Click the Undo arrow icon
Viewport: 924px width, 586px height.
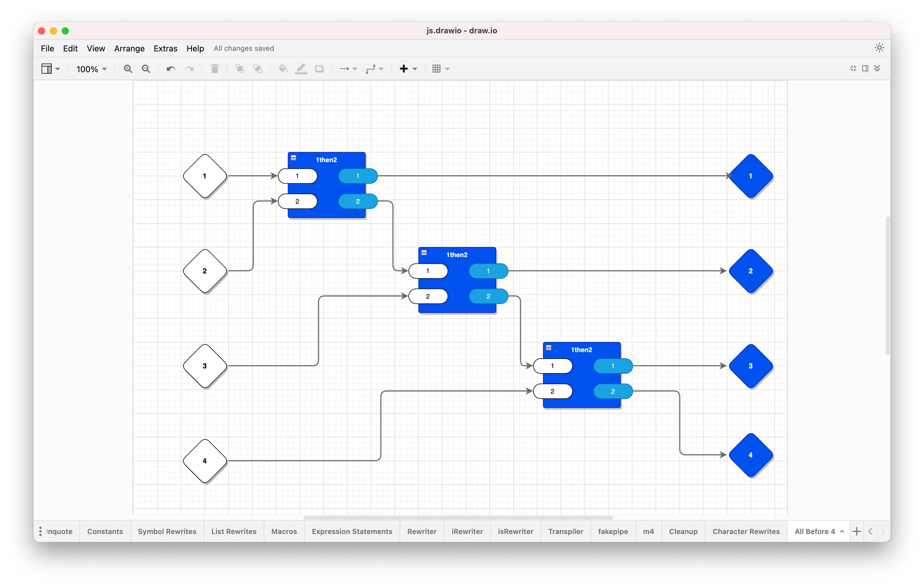[x=171, y=69]
